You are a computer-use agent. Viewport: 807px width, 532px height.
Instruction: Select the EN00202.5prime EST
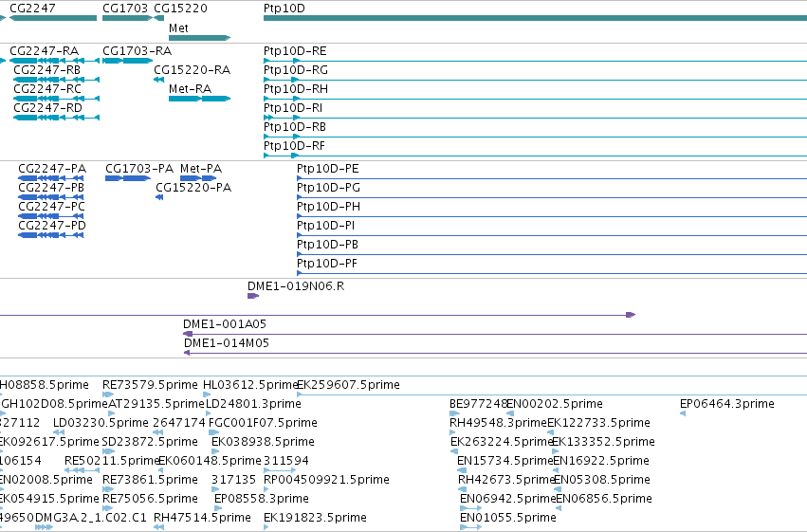click(x=510, y=413)
